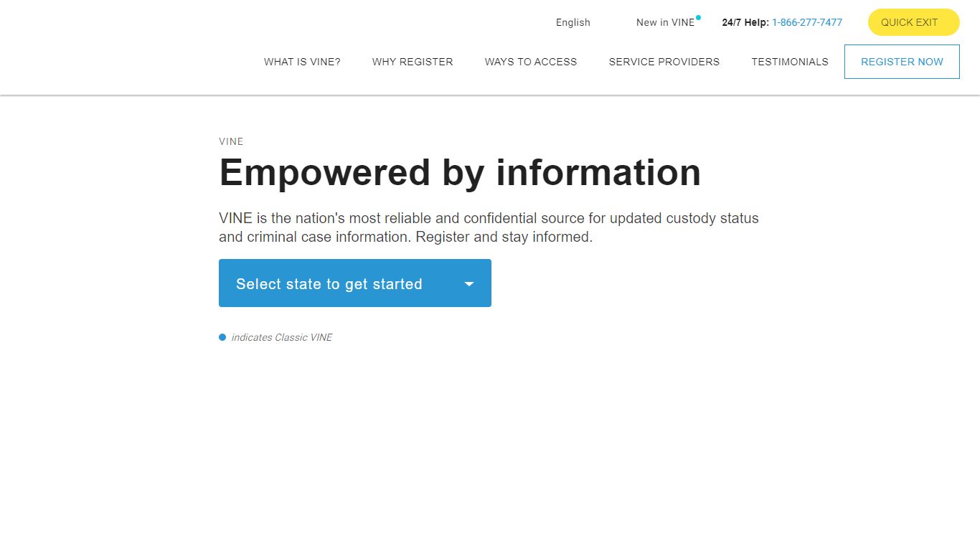Screen dimensions: 980x551
Task: Click the 'Empowered by information' heading
Action: [x=460, y=172]
